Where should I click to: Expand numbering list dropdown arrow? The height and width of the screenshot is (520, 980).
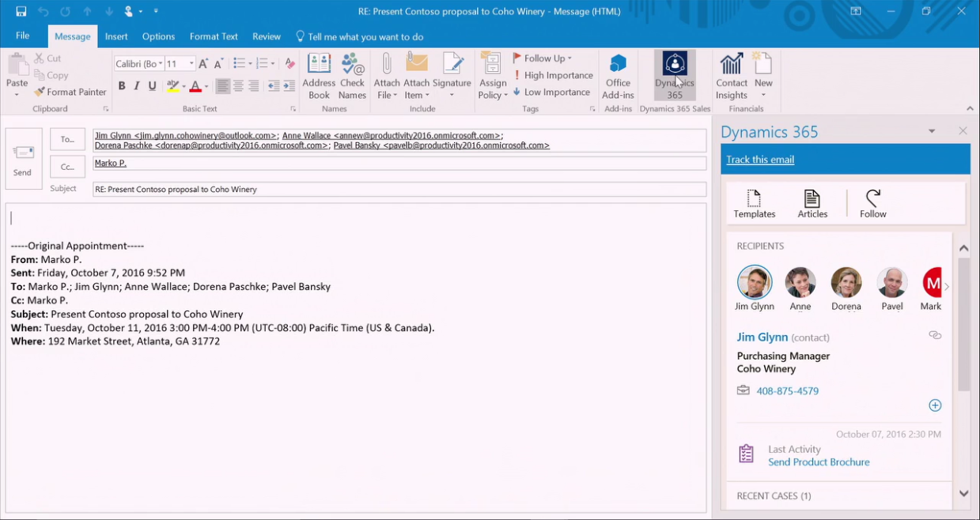(273, 63)
